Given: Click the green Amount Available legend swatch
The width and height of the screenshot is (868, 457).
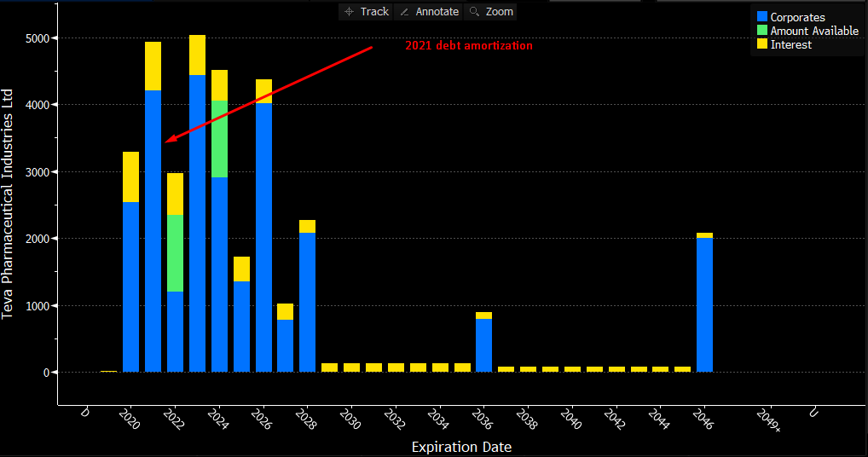Looking at the screenshot, I should [762, 30].
